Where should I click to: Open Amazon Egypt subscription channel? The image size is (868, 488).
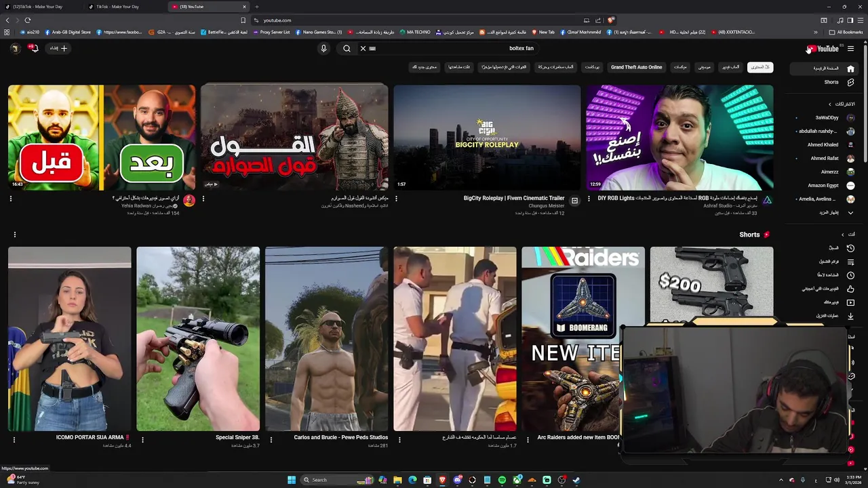[x=825, y=186]
